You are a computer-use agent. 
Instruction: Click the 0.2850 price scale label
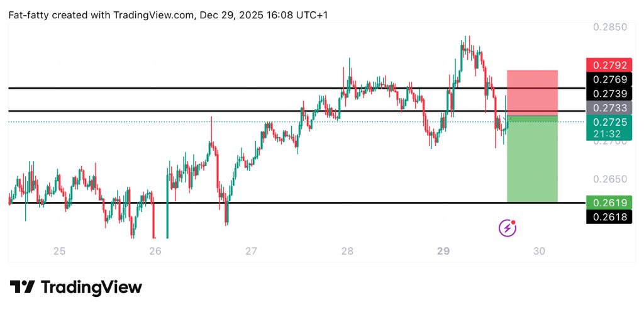[609, 27]
